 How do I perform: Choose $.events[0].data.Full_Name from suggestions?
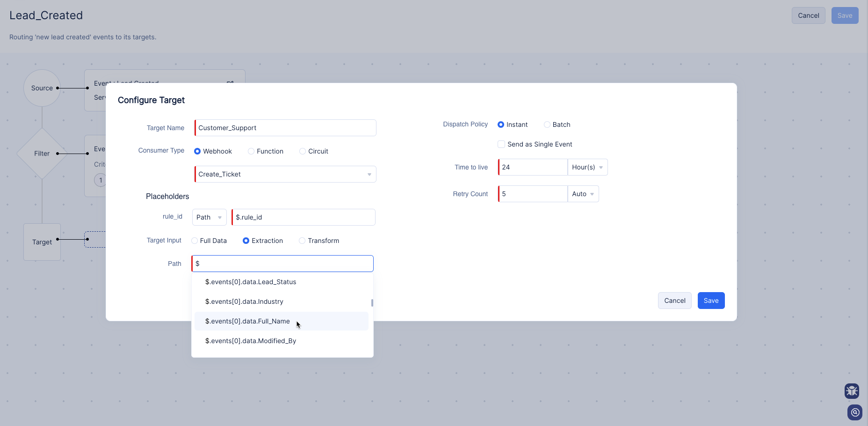247,321
